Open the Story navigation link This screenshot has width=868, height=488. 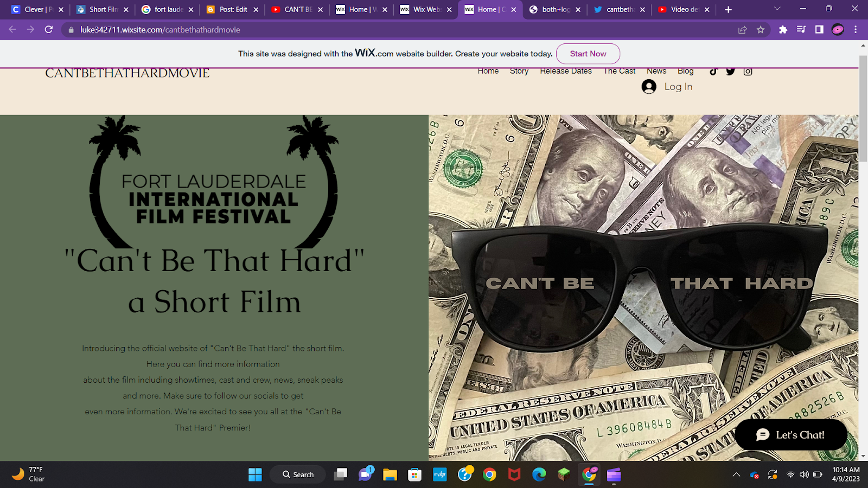[519, 71]
